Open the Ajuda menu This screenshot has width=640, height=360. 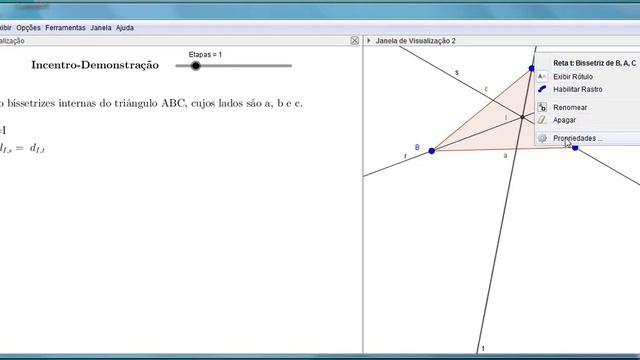(124, 28)
